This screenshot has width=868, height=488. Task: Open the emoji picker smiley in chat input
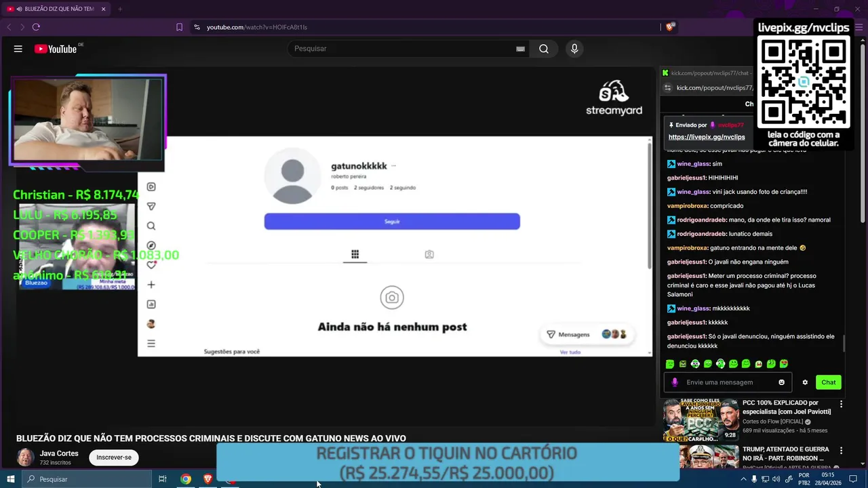coord(781,382)
